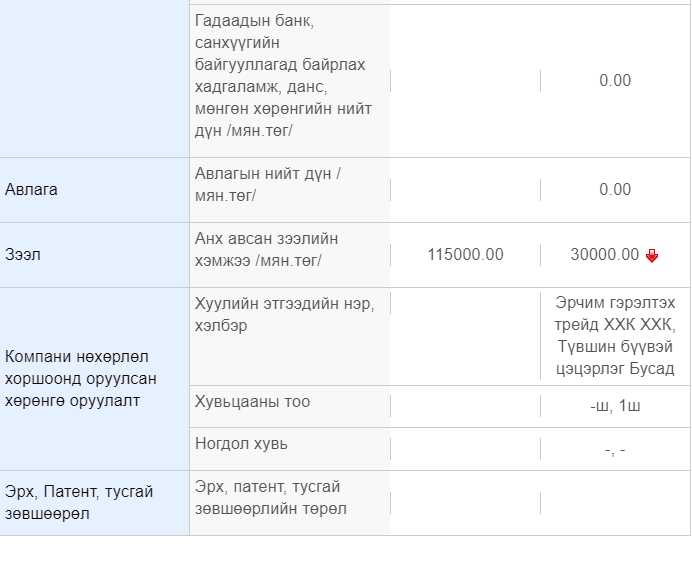
Task: Click the Ногдол хувь label
Action: tap(241, 444)
